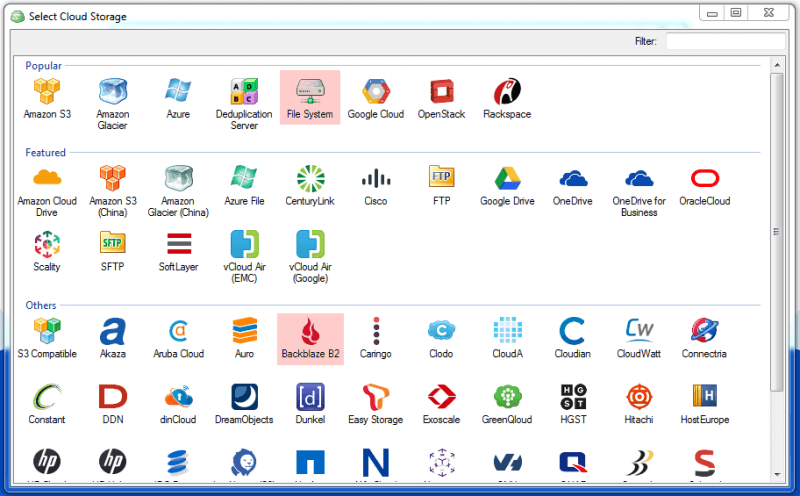
Task: Pick CloudA storage
Action: click(507, 338)
